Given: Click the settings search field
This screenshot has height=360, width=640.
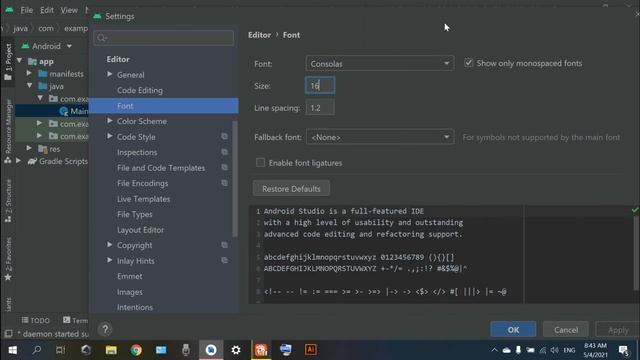Looking at the screenshot, I should (164, 38).
